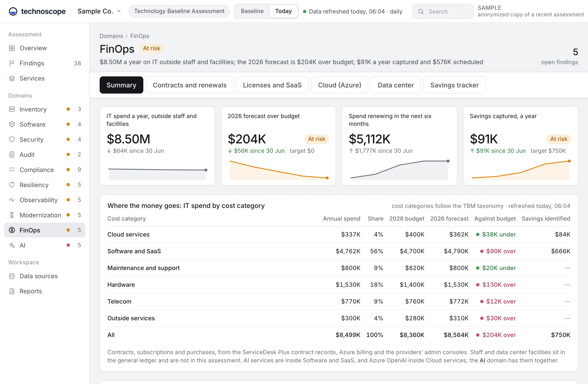Click the "$8,564K" total forecast cell

(x=456, y=335)
